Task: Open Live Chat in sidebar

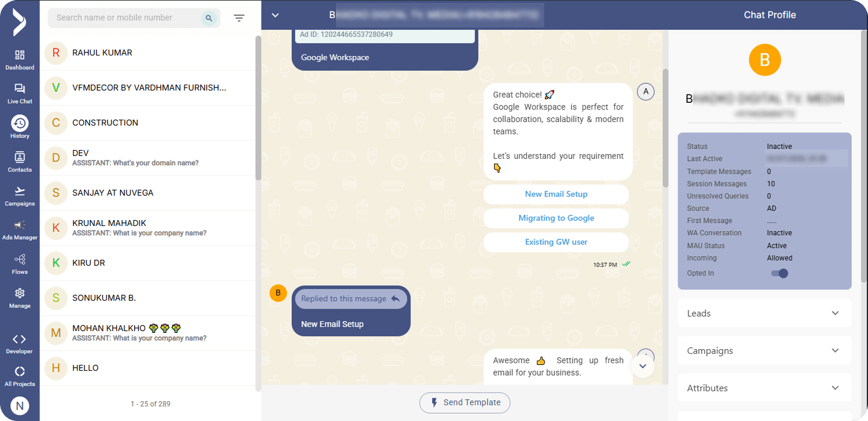Action: (x=20, y=93)
